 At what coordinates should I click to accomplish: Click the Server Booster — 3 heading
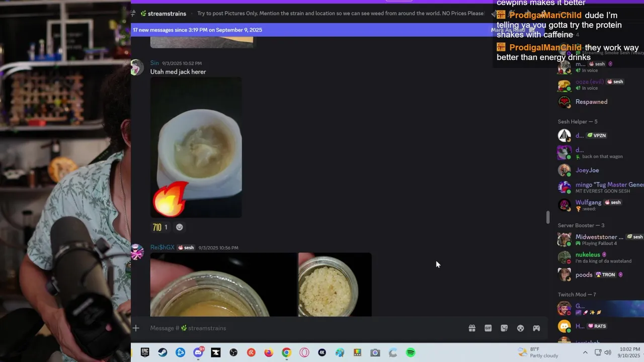pos(581,225)
